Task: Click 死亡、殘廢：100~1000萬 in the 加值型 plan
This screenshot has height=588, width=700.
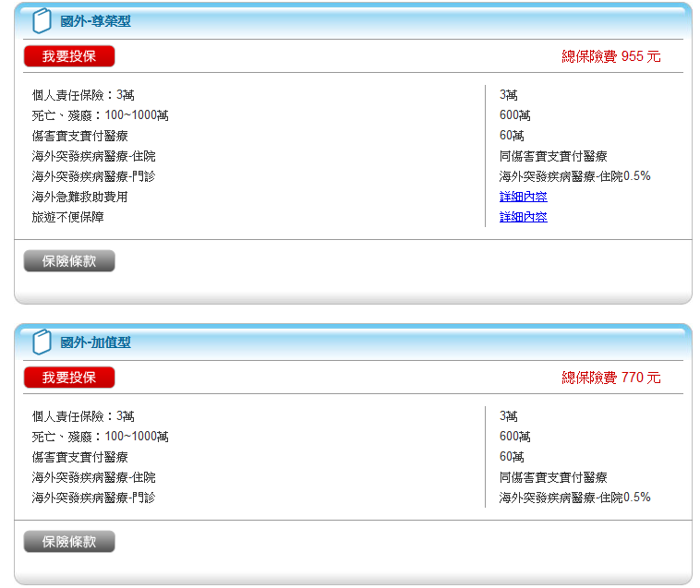Action: [100, 437]
